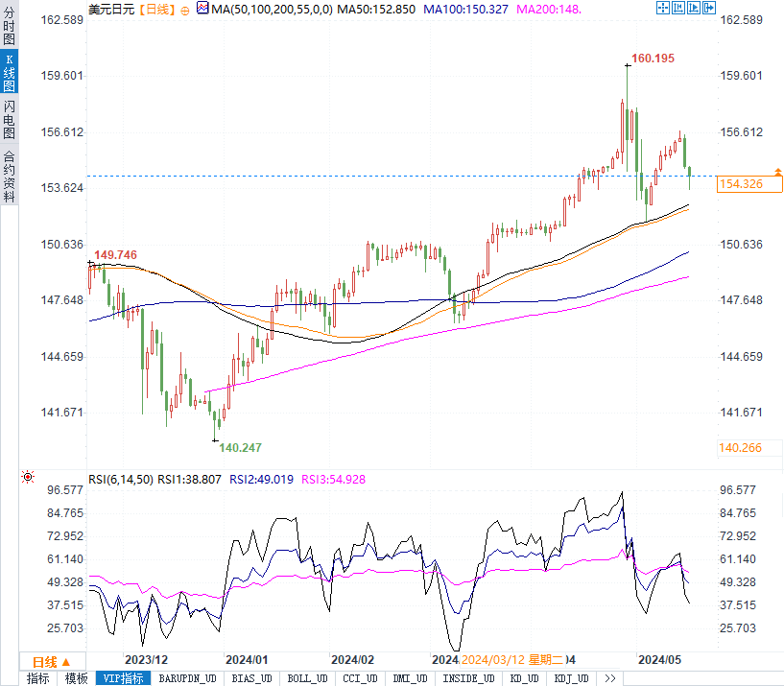The image size is (784, 686).
Task: Click the first blue arrows icon at the top right
Action: click(x=663, y=8)
